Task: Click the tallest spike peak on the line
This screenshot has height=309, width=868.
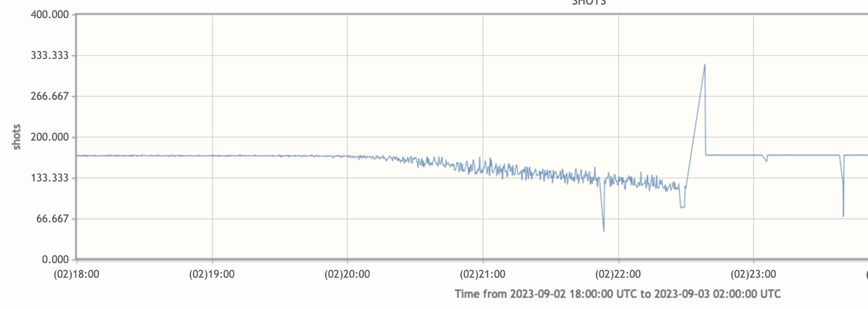Action: click(705, 65)
